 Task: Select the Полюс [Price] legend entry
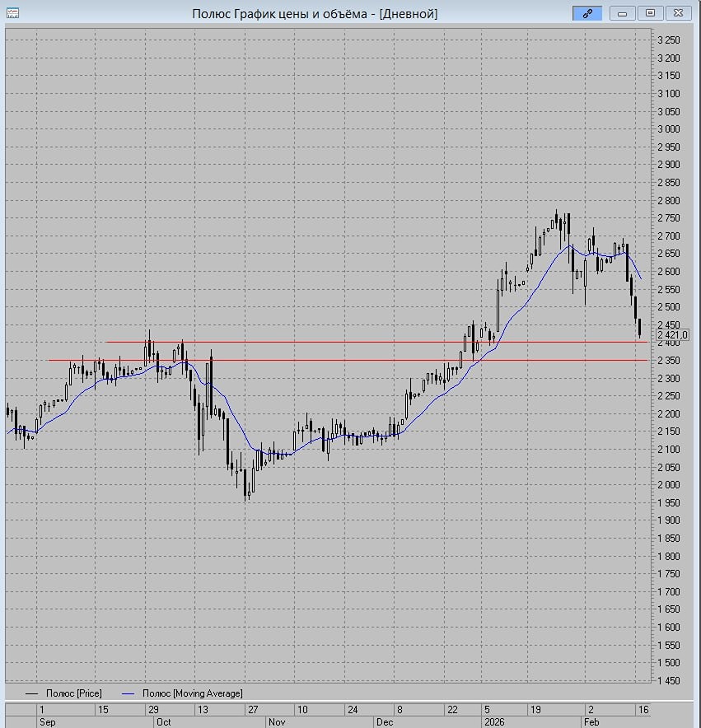click(x=63, y=693)
